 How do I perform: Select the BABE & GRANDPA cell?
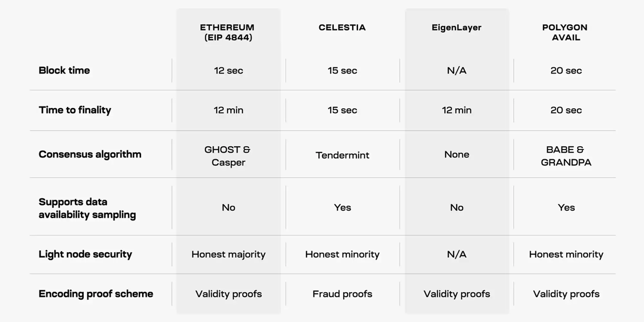click(566, 156)
